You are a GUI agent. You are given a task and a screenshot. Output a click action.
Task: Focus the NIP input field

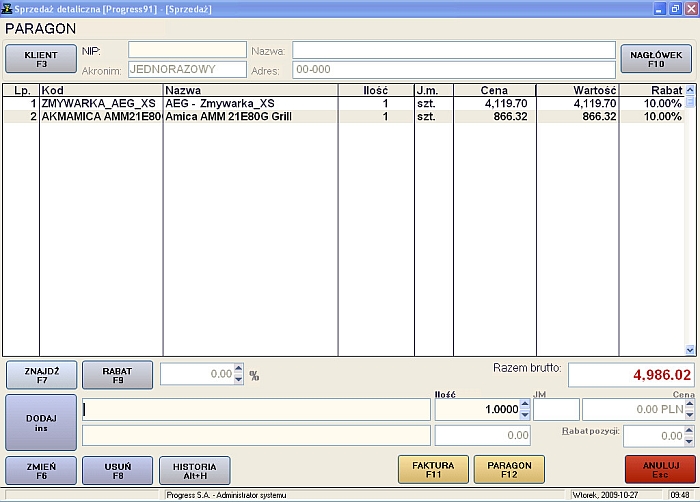tap(187, 50)
